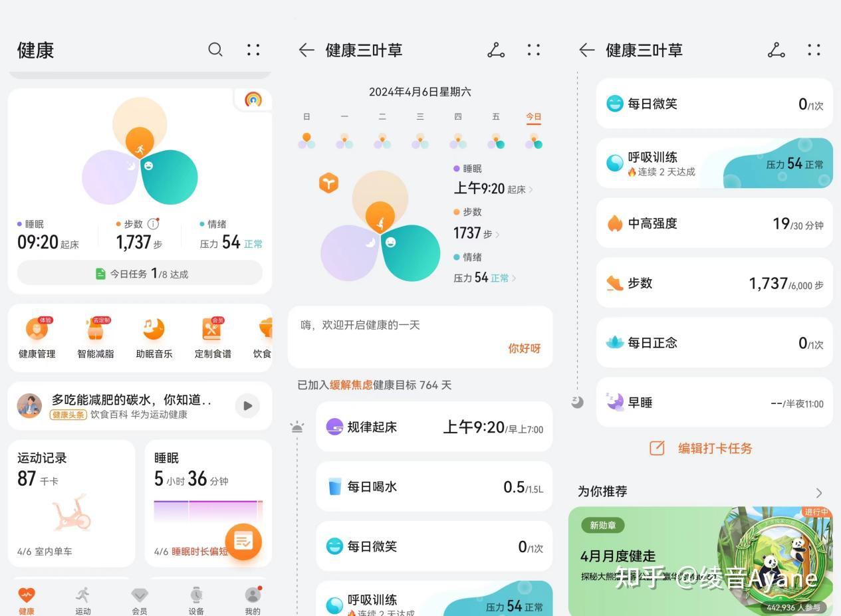Select 今日 in the weekday calendar
Screen dimensions: 841x616
click(534, 116)
